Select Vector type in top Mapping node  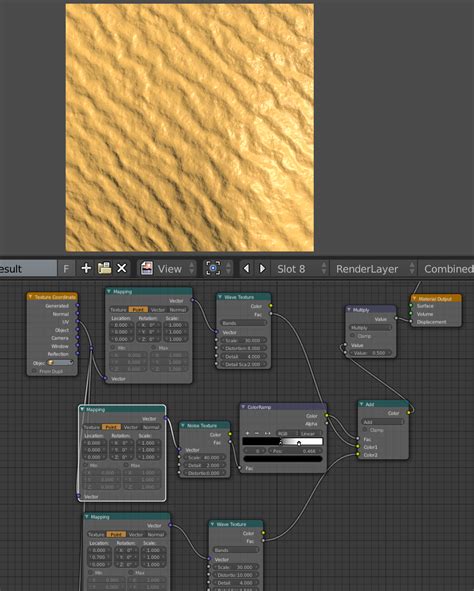158,310
